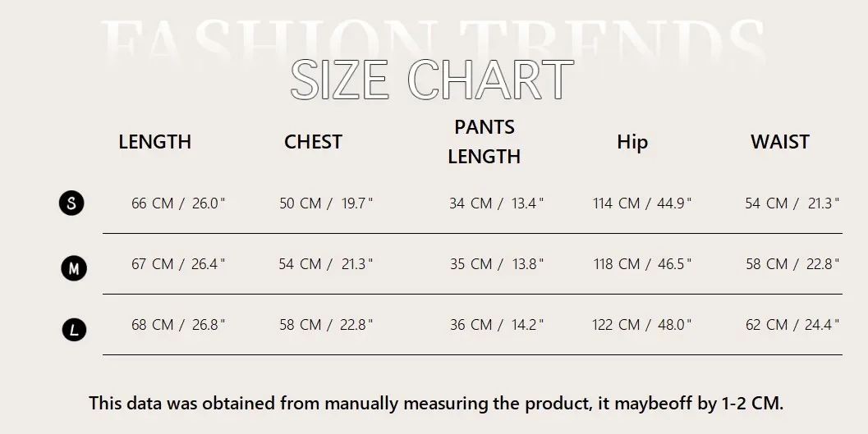Click the 58 CM / 22.8" chest value in the L row
Image resolution: width=868 pixels, height=434 pixels.
click(x=326, y=325)
